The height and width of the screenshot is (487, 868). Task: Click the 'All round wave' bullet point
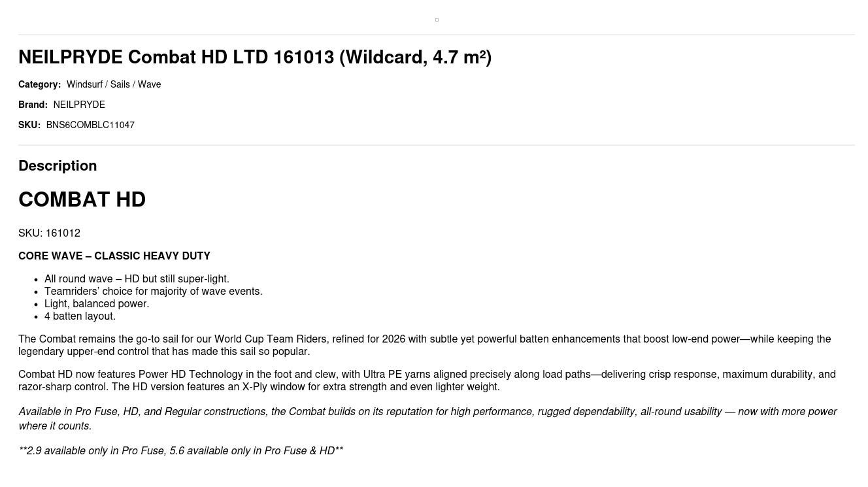coord(137,279)
